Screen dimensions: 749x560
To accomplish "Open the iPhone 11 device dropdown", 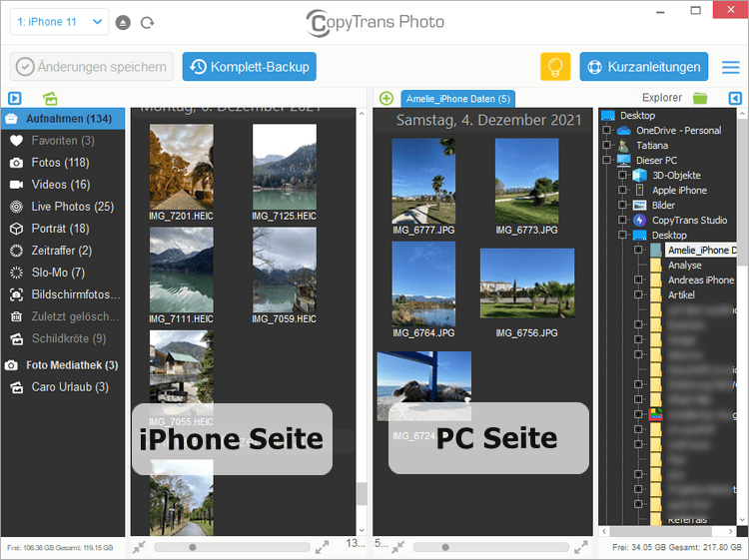I will [60, 22].
